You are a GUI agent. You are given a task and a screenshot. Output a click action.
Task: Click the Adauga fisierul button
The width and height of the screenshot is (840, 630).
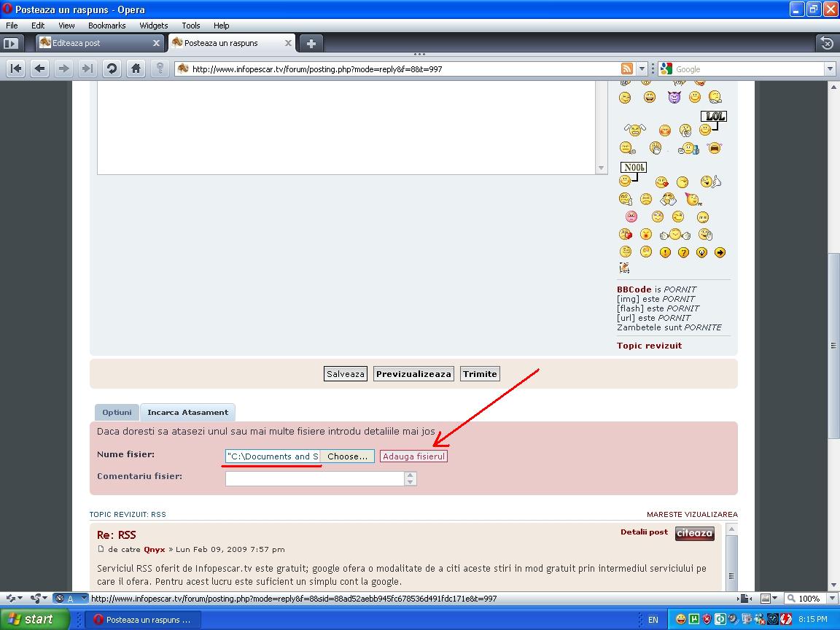[x=413, y=456]
